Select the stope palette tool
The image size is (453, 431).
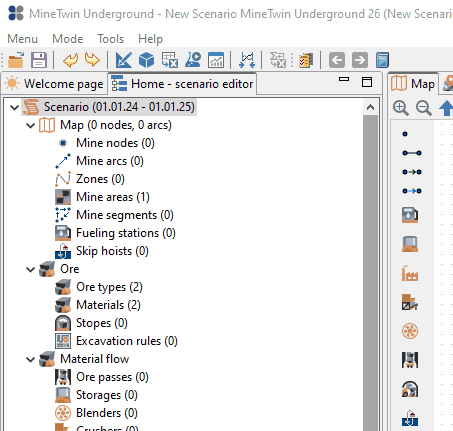click(410, 389)
